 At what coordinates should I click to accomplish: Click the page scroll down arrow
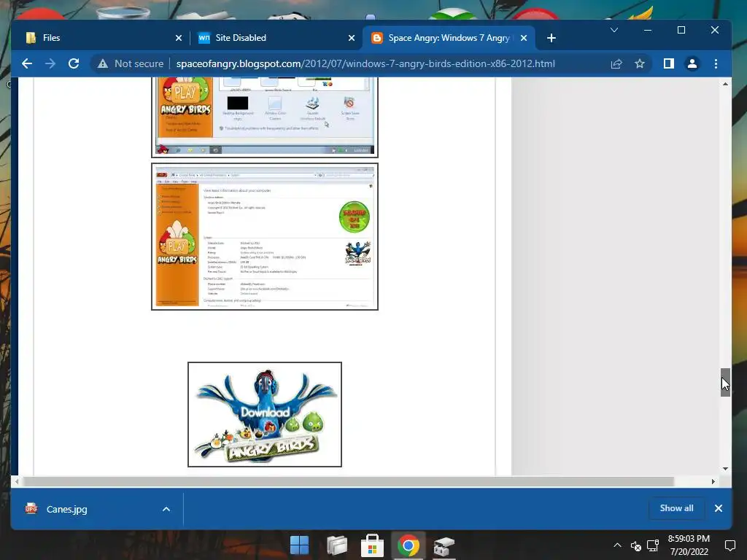click(725, 469)
